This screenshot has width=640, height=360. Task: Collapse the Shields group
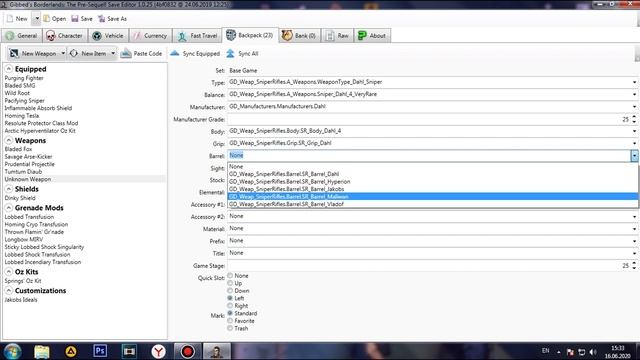click(9, 189)
